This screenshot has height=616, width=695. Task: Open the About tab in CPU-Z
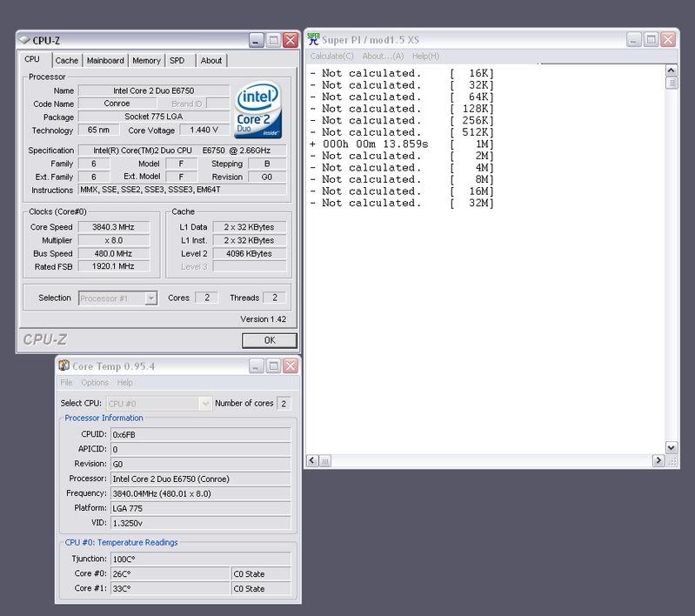211,60
